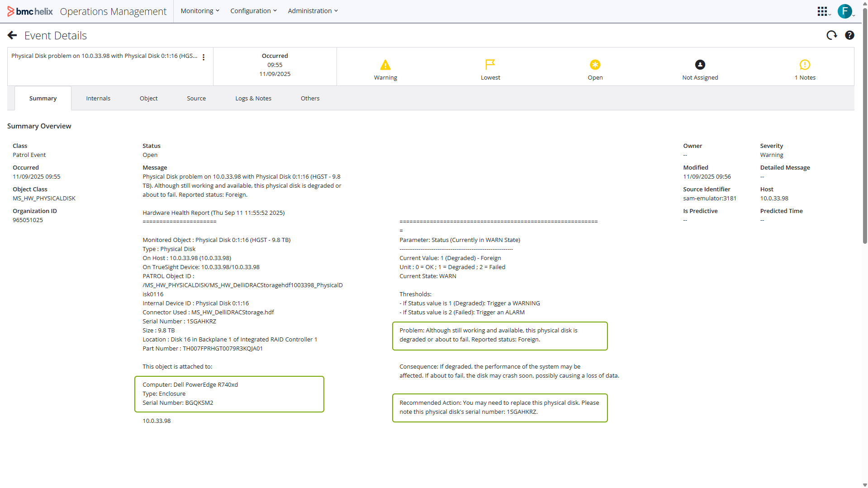Click the back arrow beside Event Details
The image size is (868, 488).
[12, 35]
